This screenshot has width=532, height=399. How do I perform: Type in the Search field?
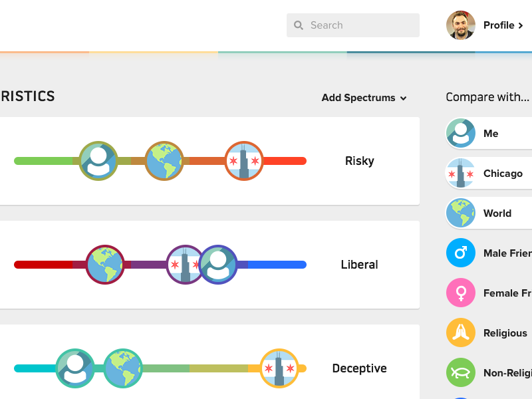point(359,25)
